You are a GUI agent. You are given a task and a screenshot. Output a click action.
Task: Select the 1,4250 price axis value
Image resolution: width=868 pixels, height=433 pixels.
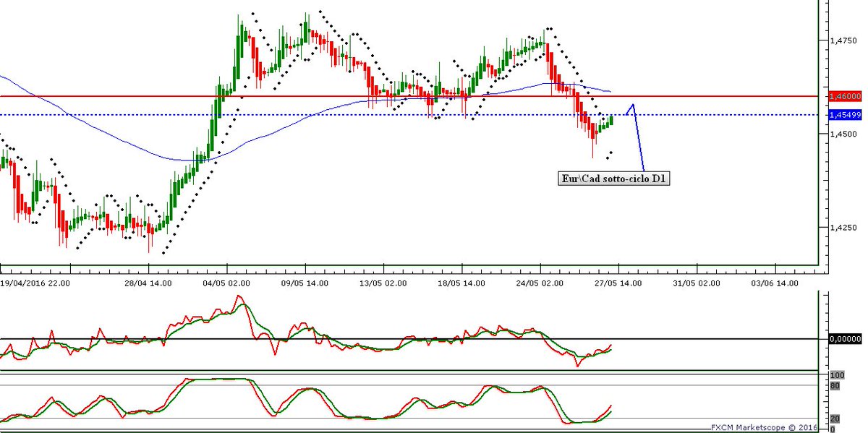(x=843, y=227)
